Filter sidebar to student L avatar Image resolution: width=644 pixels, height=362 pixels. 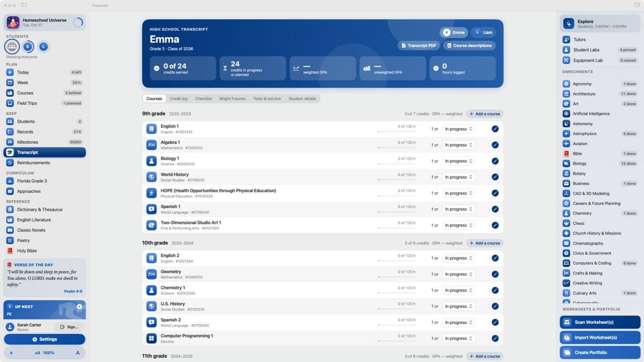pyautogui.click(x=43, y=46)
